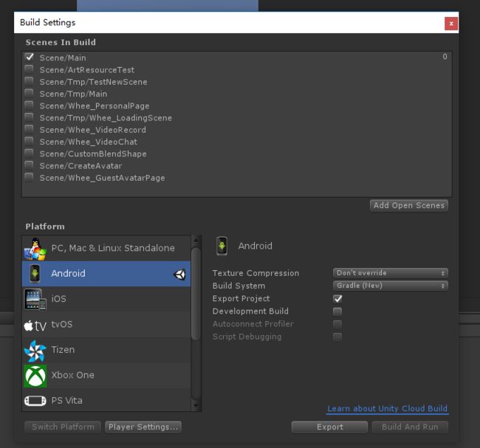Enable the Scene/Whee_VideoChat checkbox
The height and width of the screenshot is (448, 480).
pyautogui.click(x=29, y=141)
